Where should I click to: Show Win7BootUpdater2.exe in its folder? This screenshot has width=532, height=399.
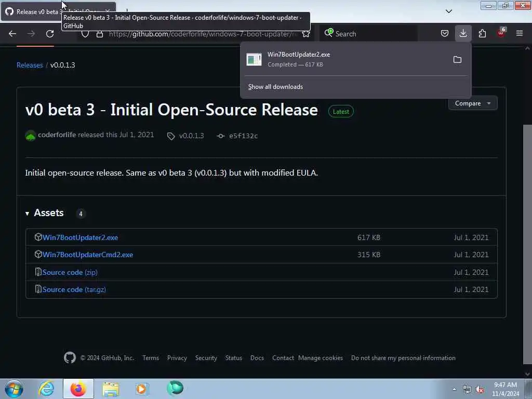pos(457,60)
